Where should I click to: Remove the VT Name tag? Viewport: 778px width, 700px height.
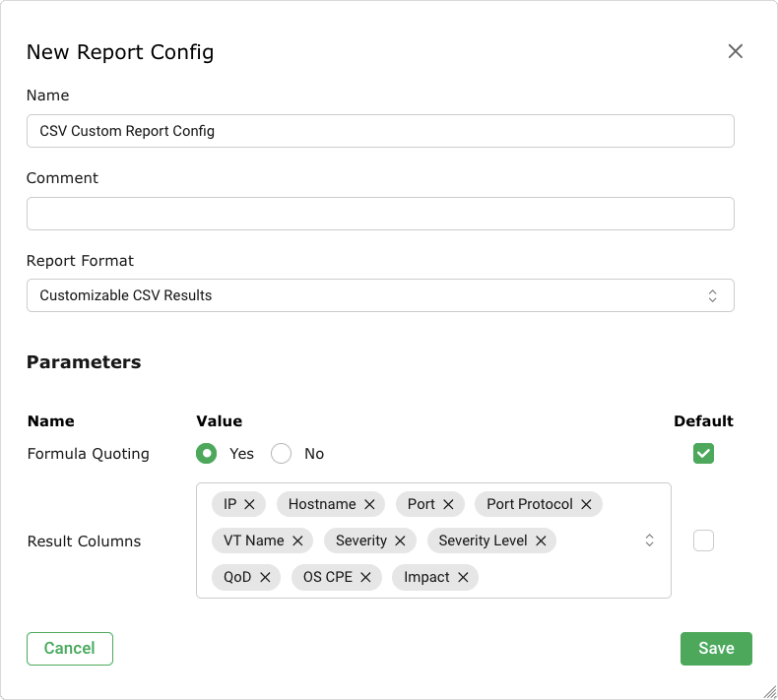click(x=297, y=541)
